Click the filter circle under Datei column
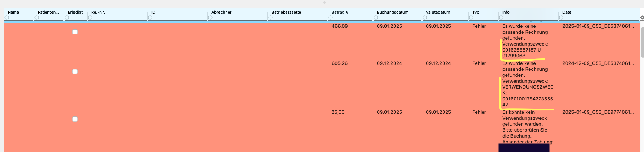This screenshot has width=644, height=152. (x=561, y=17)
